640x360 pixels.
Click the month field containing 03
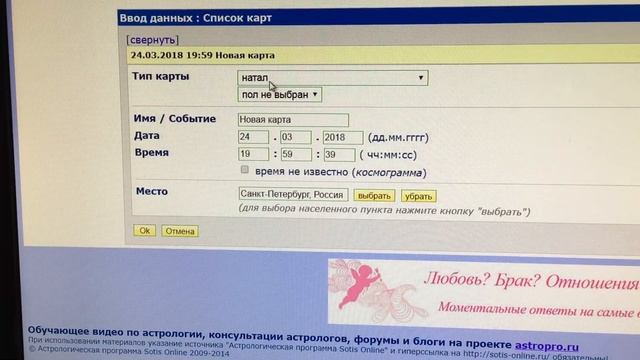coord(296,137)
